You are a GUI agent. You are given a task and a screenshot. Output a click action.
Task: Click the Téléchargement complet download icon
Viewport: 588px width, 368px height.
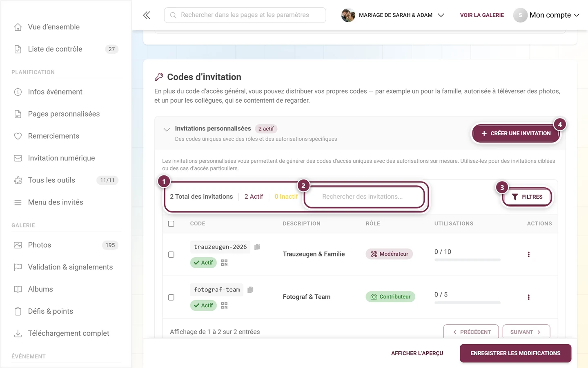(x=18, y=334)
